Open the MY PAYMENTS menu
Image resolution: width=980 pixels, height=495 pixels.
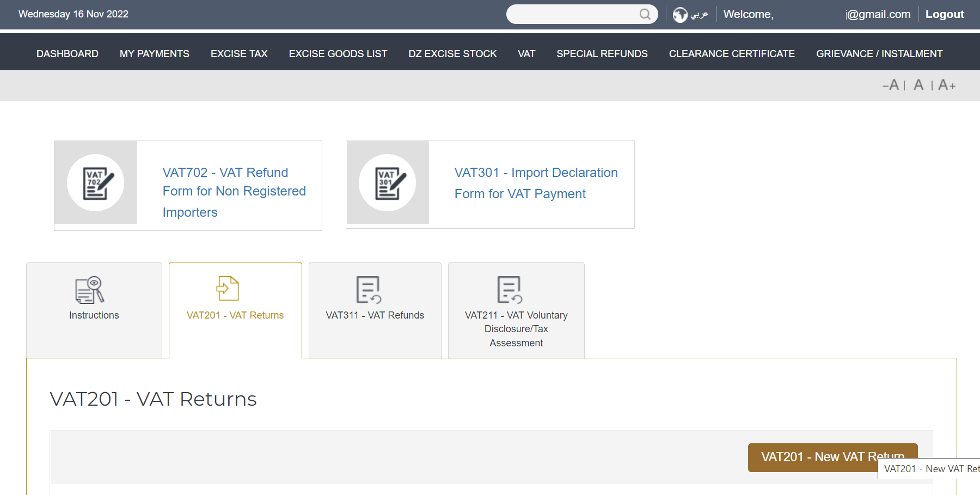pyautogui.click(x=154, y=53)
